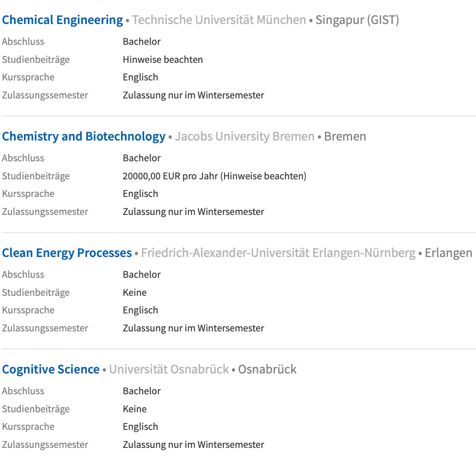The width and height of the screenshot is (476, 465).
Task: Click the Bremen location after Jacobs University
Action: coord(345,136)
